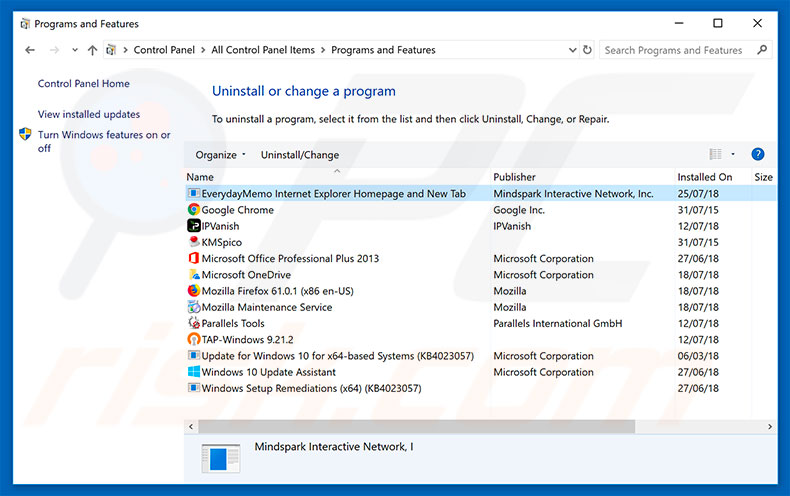Click the refresh button beside address bar
790x496 pixels.
[585, 50]
